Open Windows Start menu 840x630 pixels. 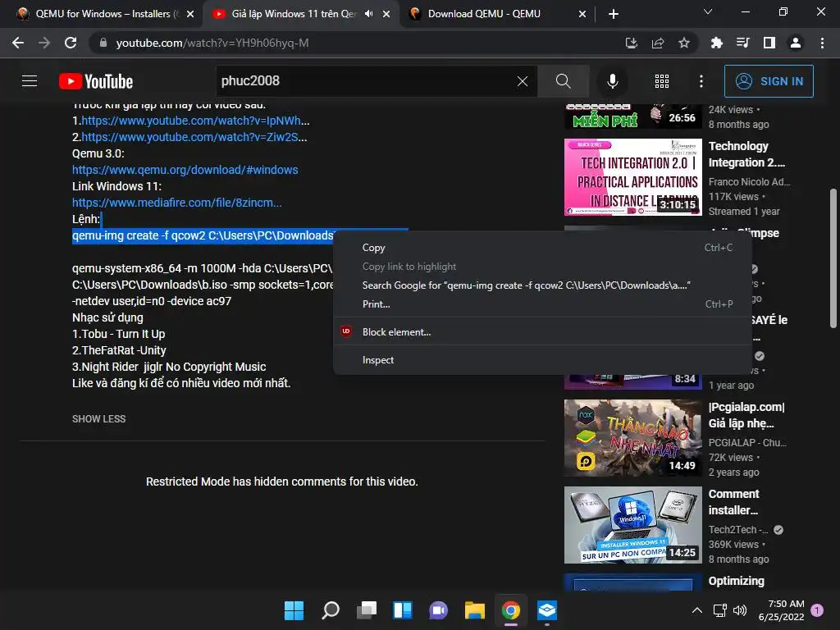294,610
